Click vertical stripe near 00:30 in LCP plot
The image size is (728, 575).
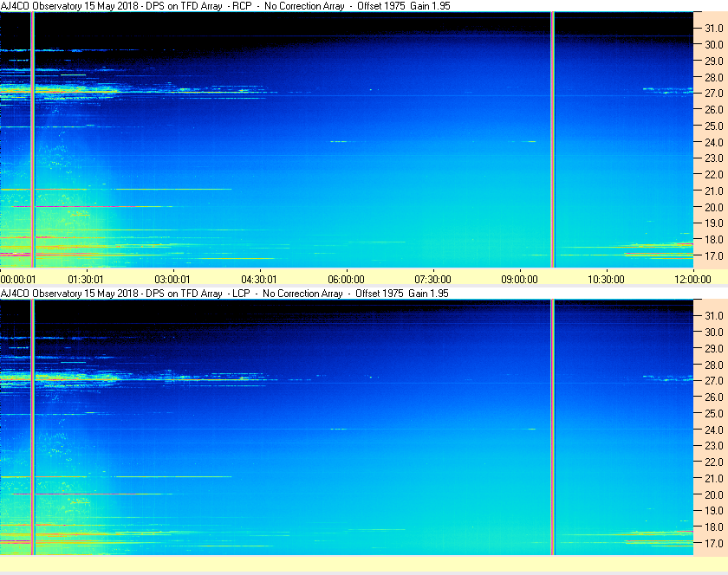33,427
